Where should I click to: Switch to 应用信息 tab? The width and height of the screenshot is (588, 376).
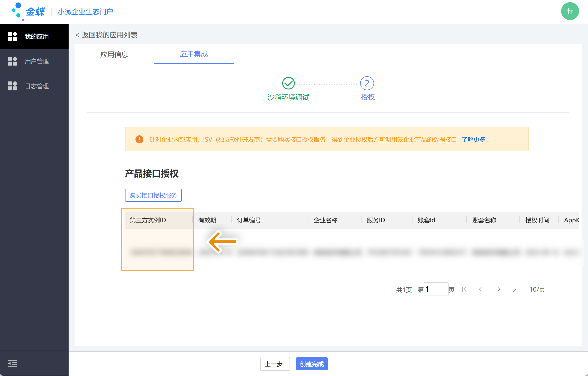pos(114,54)
